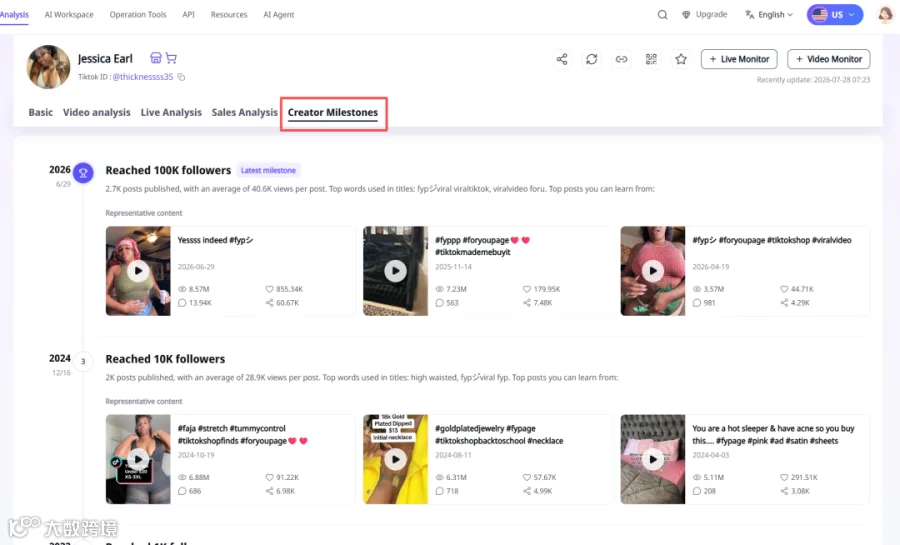Click the Upgrade diamond button
The width and height of the screenshot is (900, 545).
point(704,14)
